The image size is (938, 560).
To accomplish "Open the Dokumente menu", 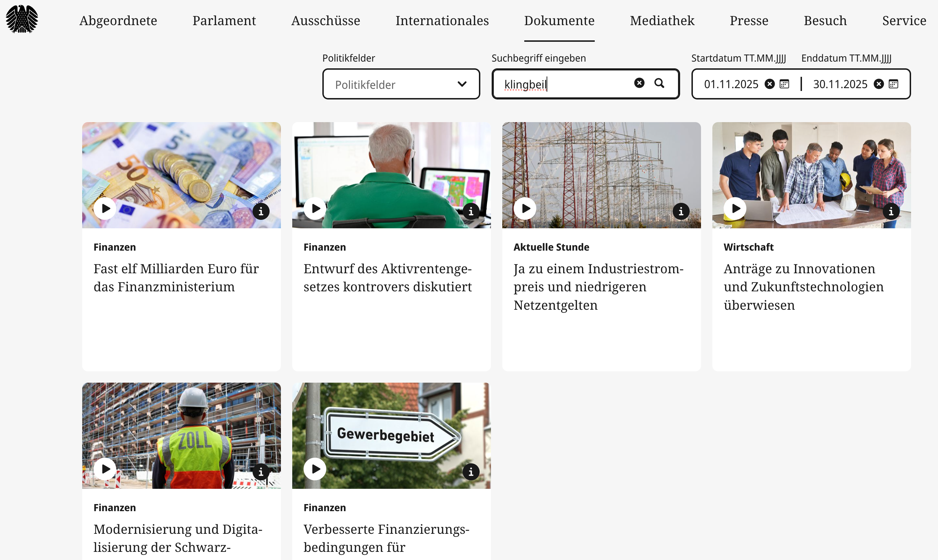I will tap(559, 21).
